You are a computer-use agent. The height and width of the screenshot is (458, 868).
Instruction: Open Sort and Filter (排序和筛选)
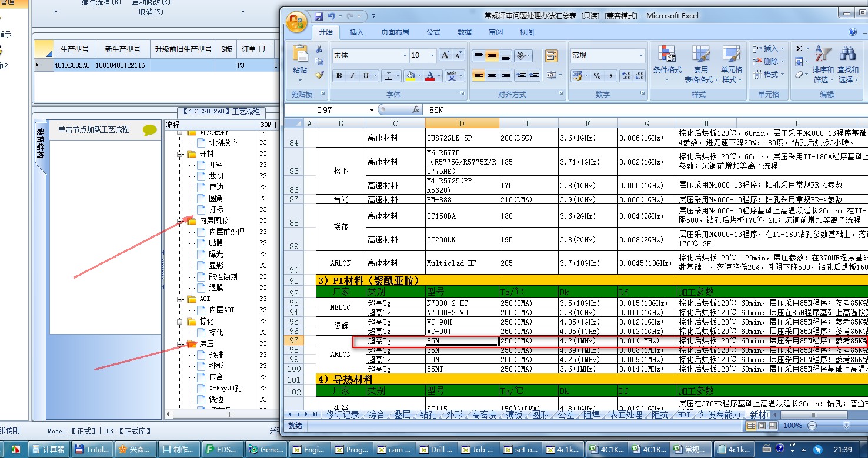tap(823, 64)
